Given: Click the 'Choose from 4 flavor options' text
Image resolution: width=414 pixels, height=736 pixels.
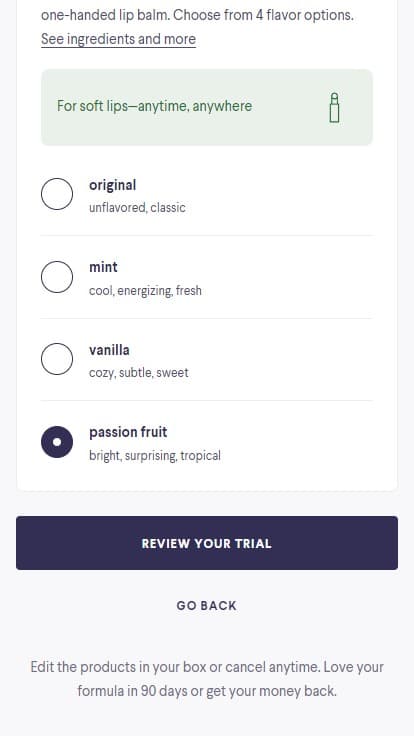Looking at the screenshot, I should click(x=263, y=15).
